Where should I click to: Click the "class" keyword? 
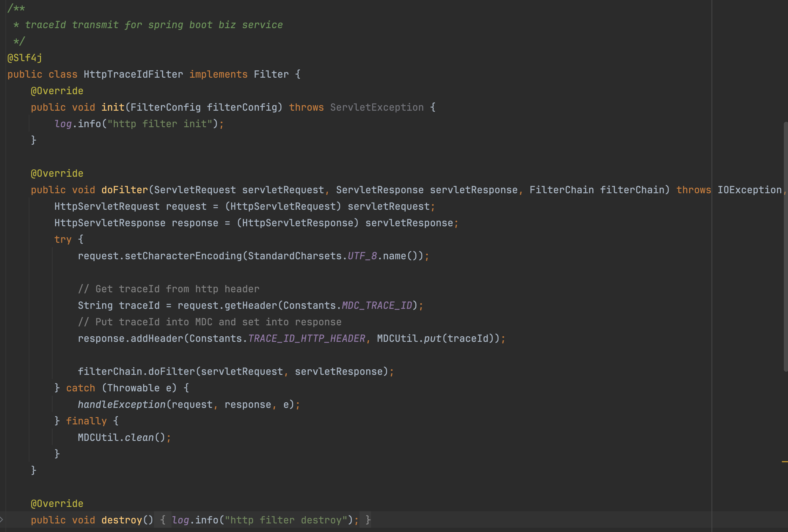pyautogui.click(x=63, y=74)
